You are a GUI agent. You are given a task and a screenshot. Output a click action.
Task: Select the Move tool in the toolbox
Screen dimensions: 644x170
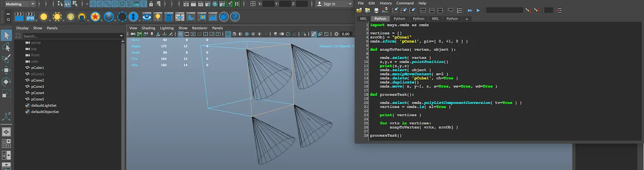pos(6,70)
